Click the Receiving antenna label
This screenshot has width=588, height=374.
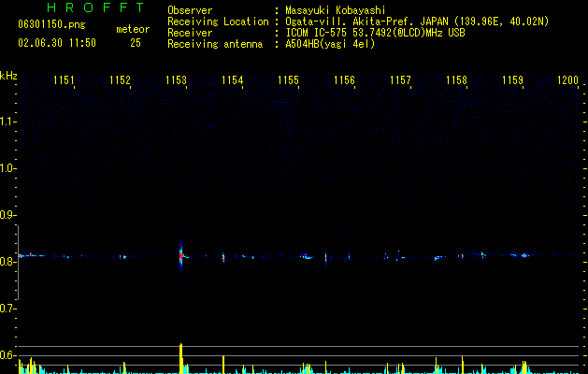click(215, 44)
